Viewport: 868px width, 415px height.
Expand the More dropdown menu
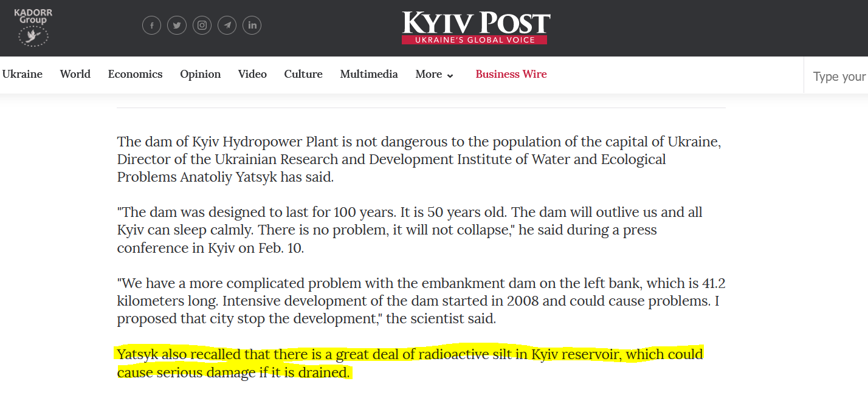(x=435, y=74)
